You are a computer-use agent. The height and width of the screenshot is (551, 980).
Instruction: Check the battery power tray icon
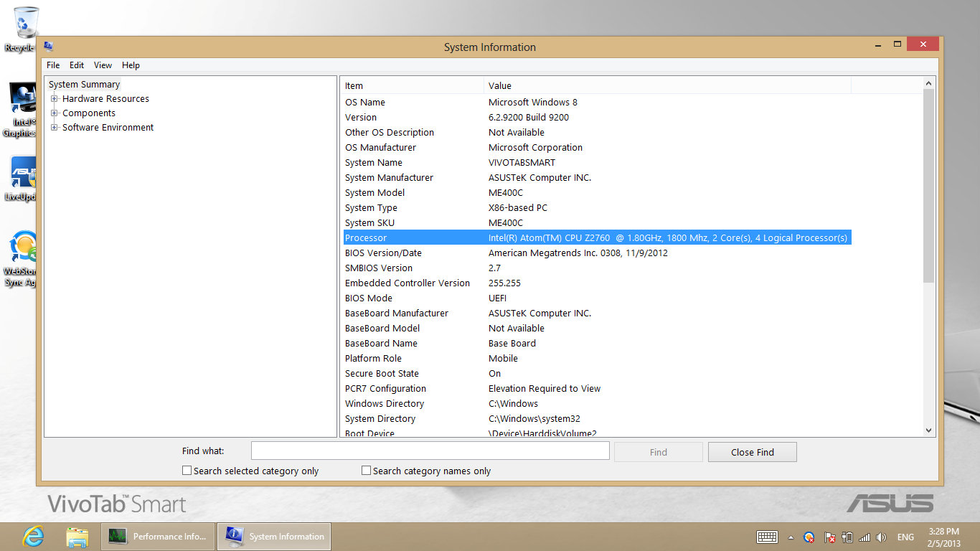[x=847, y=537]
